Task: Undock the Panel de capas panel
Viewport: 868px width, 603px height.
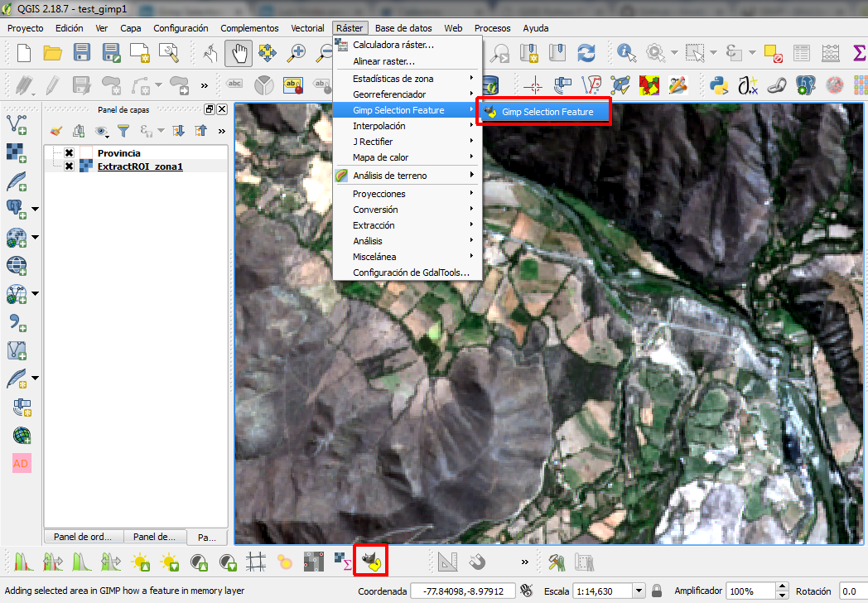Action: 209,109
